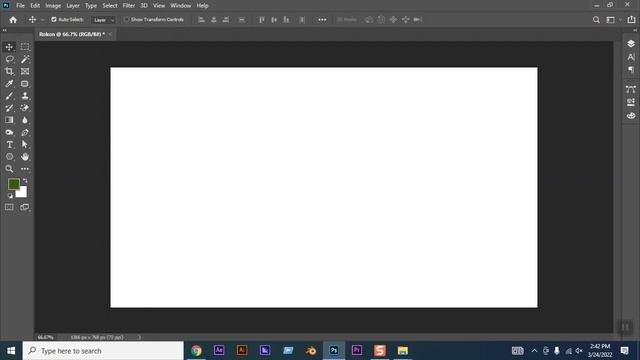640x360 pixels.
Task: Enable Show Transform Controls checkbox
Action: (x=127, y=20)
